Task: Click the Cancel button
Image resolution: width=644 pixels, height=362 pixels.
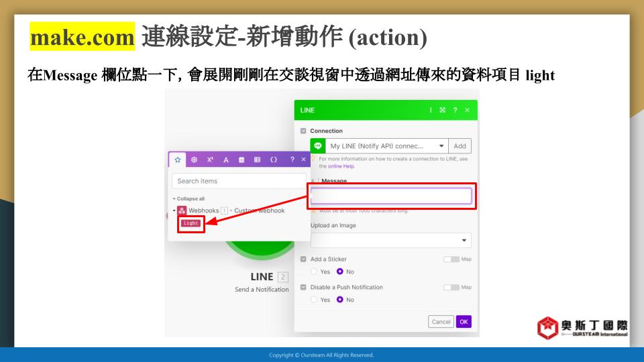Action: coord(441,322)
